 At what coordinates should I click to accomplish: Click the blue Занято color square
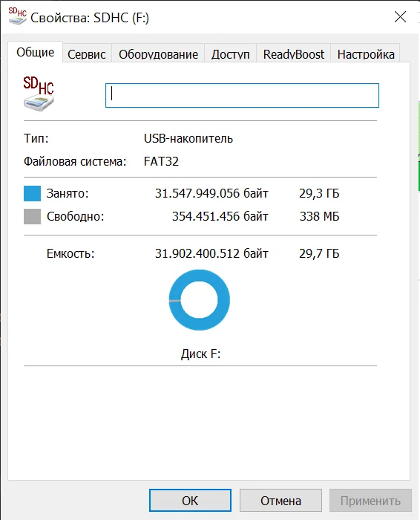pyautogui.click(x=32, y=193)
